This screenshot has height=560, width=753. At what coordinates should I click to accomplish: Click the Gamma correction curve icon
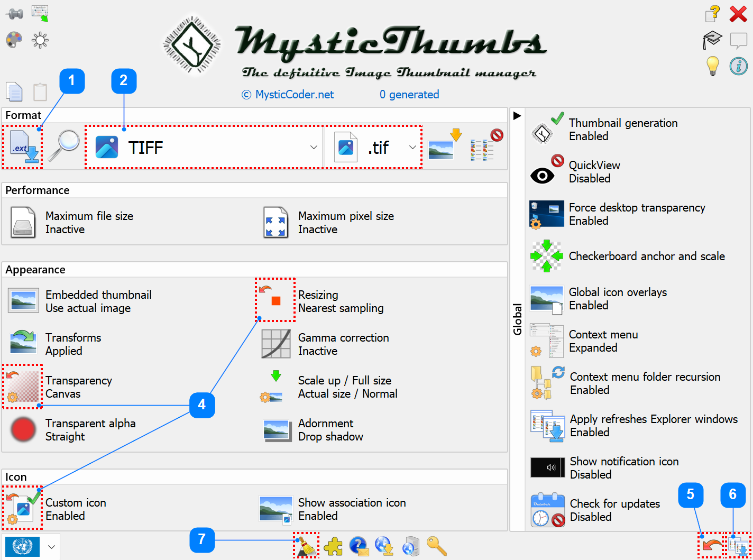(x=276, y=344)
